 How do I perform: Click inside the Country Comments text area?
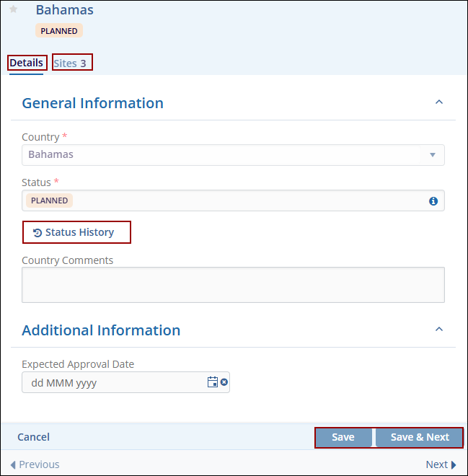[x=233, y=284]
